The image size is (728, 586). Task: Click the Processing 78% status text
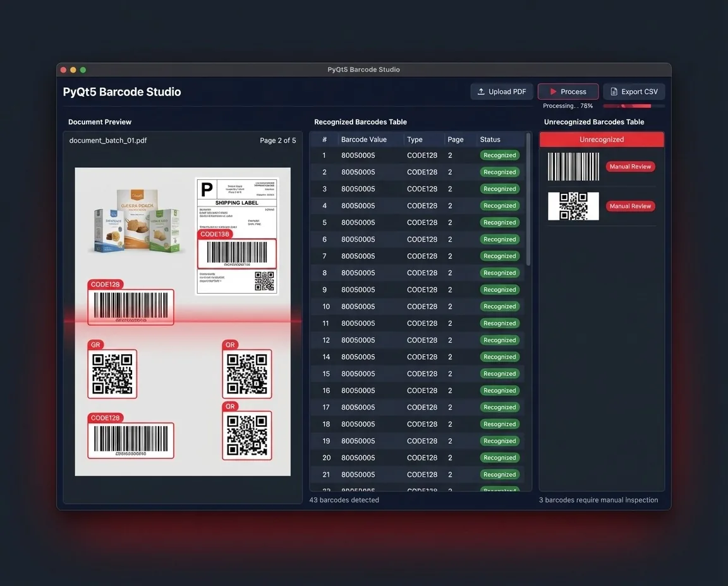point(568,106)
